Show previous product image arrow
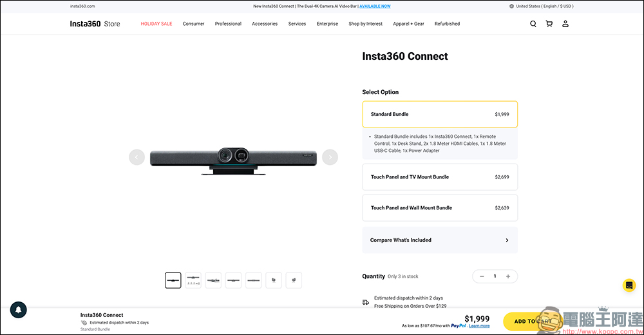The height and width of the screenshot is (335, 644). coord(137,157)
